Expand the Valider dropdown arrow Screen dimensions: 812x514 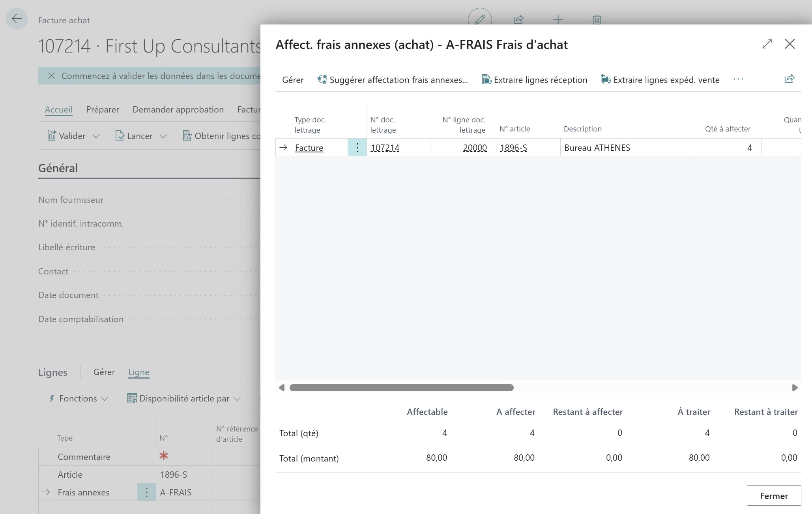tap(96, 136)
